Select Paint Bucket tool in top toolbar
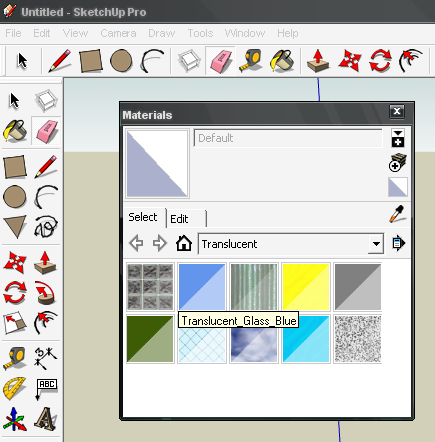This screenshot has width=435, height=442. point(282,61)
